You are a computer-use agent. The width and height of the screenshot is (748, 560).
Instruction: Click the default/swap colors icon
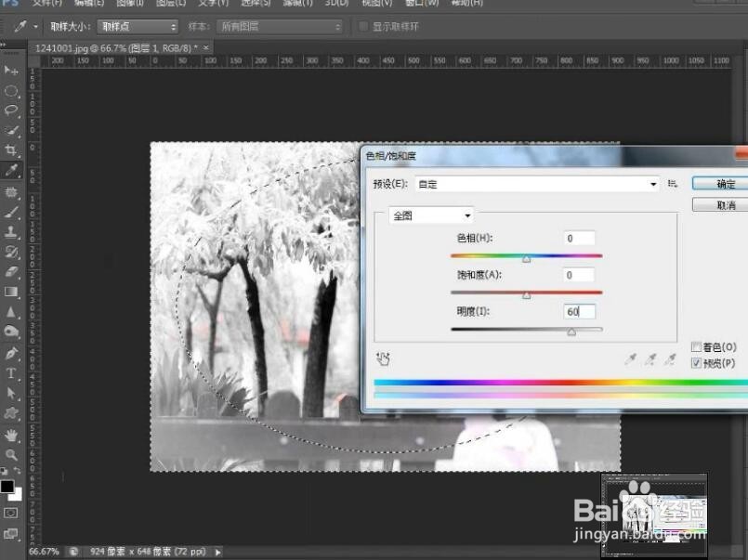[10, 471]
